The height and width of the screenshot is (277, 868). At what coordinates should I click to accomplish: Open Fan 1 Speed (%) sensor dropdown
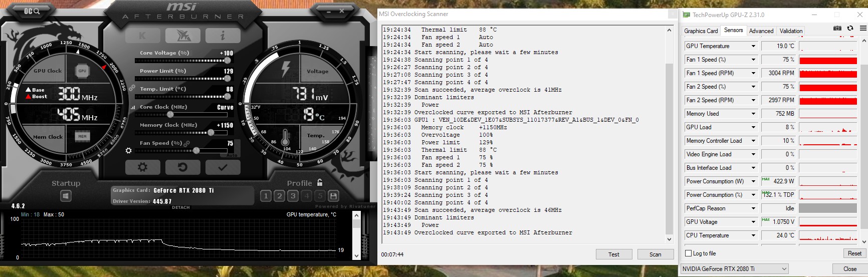753,60
